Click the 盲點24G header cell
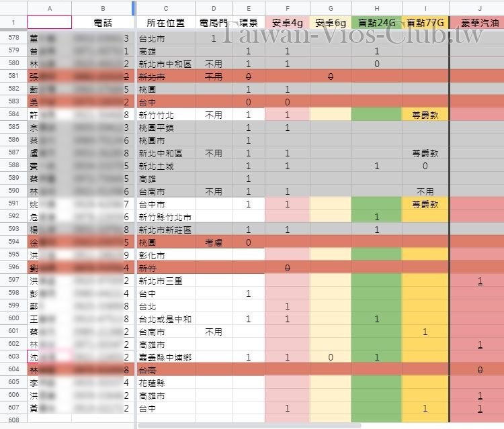 [x=377, y=22]
